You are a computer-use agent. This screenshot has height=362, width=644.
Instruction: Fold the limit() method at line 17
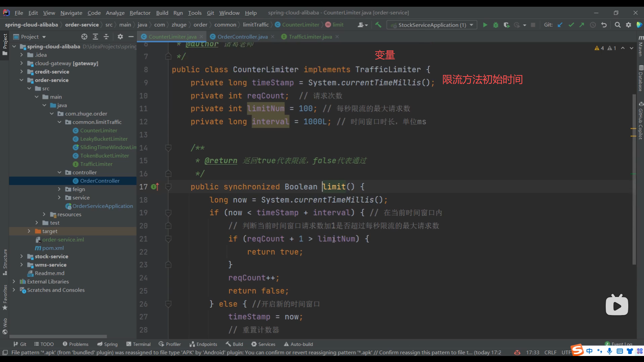point(168,187)
